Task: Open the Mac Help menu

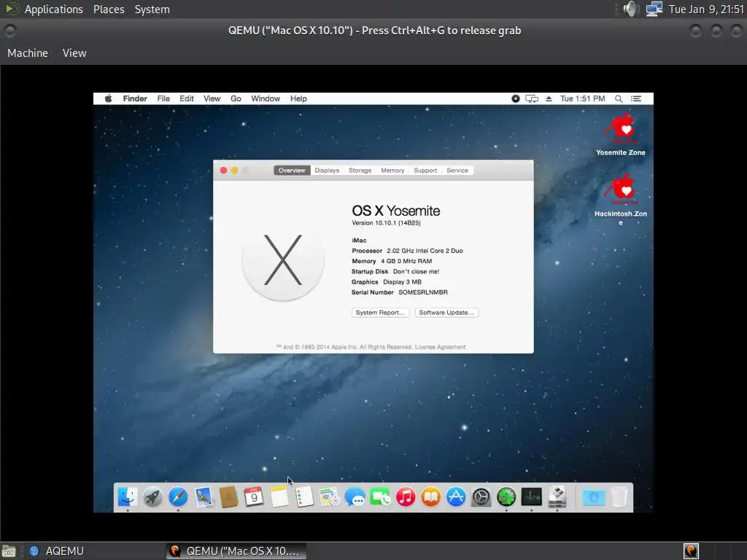Action: tap(298, 98)
